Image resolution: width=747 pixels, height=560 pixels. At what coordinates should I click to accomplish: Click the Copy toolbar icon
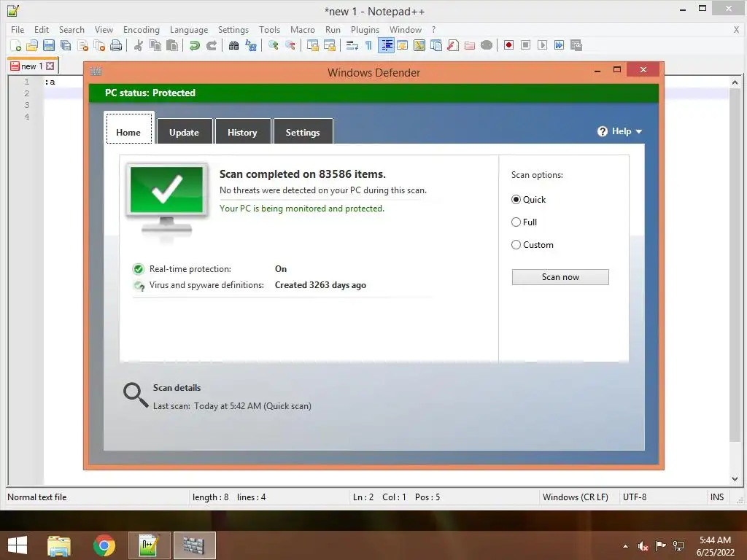click(x=155, y=45)
